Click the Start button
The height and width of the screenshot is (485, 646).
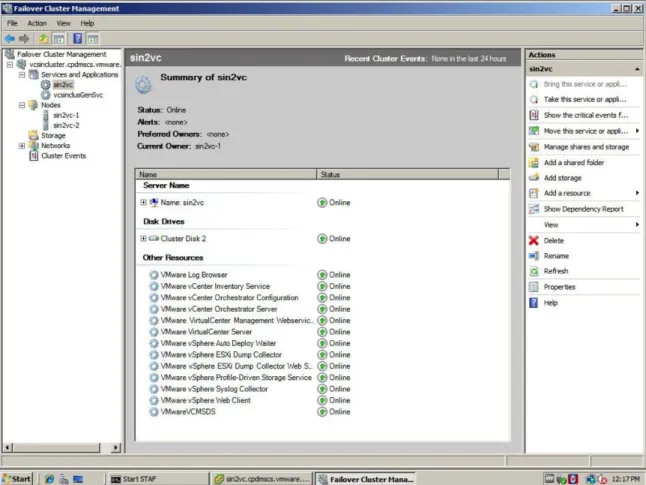(17, 479)
